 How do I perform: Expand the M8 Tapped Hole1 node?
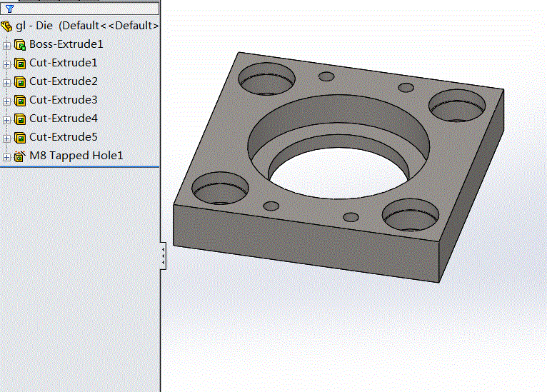coord(6,157)
